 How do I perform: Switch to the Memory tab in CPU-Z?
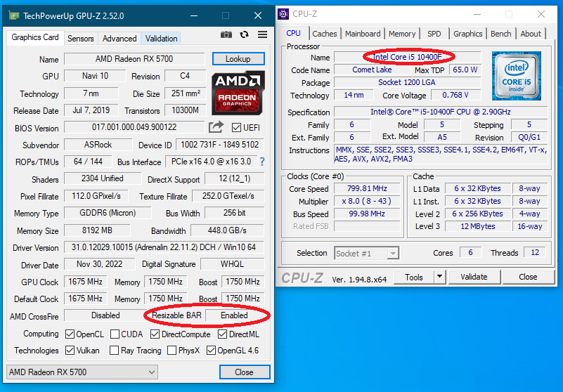(402, 34)
